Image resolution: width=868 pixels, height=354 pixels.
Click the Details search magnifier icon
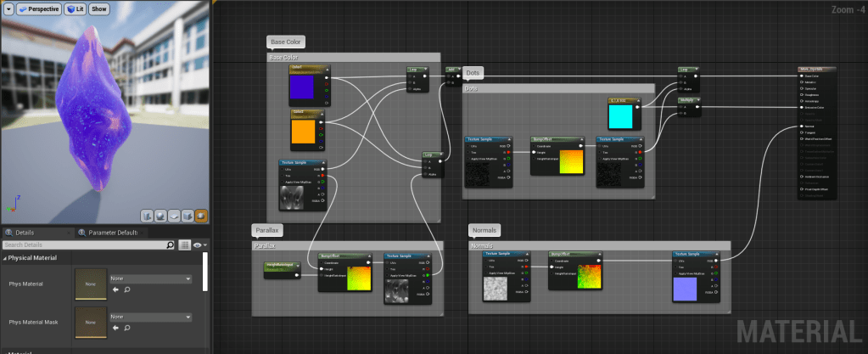click(x=170, y=245)
